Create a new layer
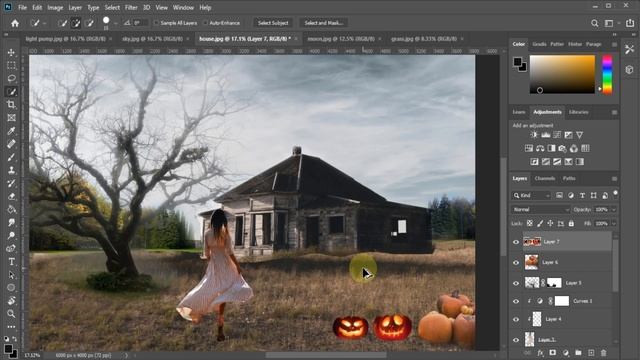 [591, 353]
